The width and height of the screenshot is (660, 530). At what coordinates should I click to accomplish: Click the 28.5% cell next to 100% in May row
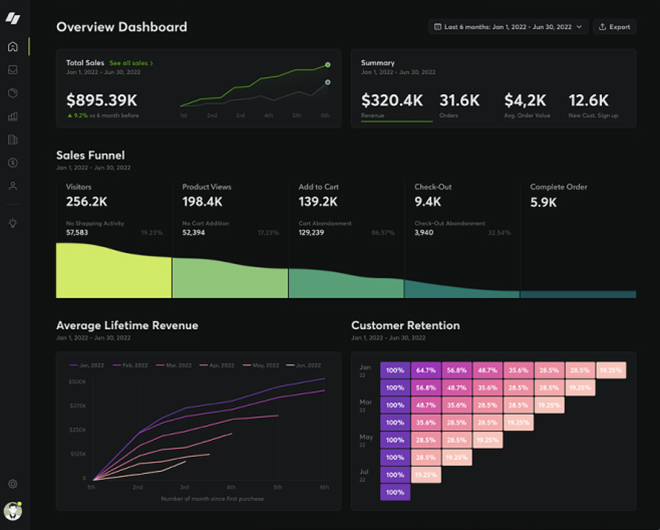click(426, 440)
